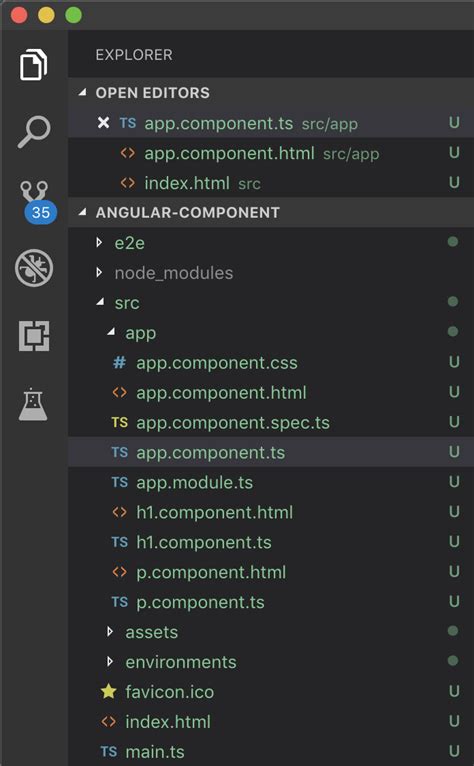Click the TS icon of h1.component.ts
This screenshot has height=766, width=474.
[120, 542]
